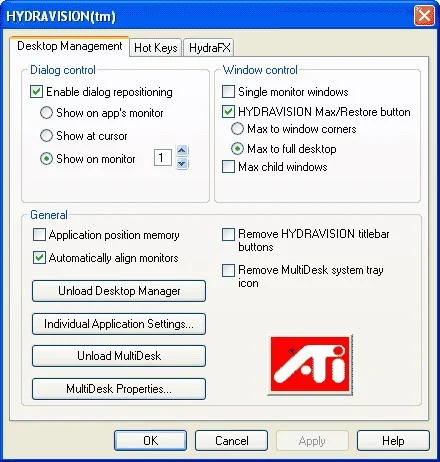Check Remove HYDRAVISION titlebar buttons
440x462 pixels.
pos(228,234)
